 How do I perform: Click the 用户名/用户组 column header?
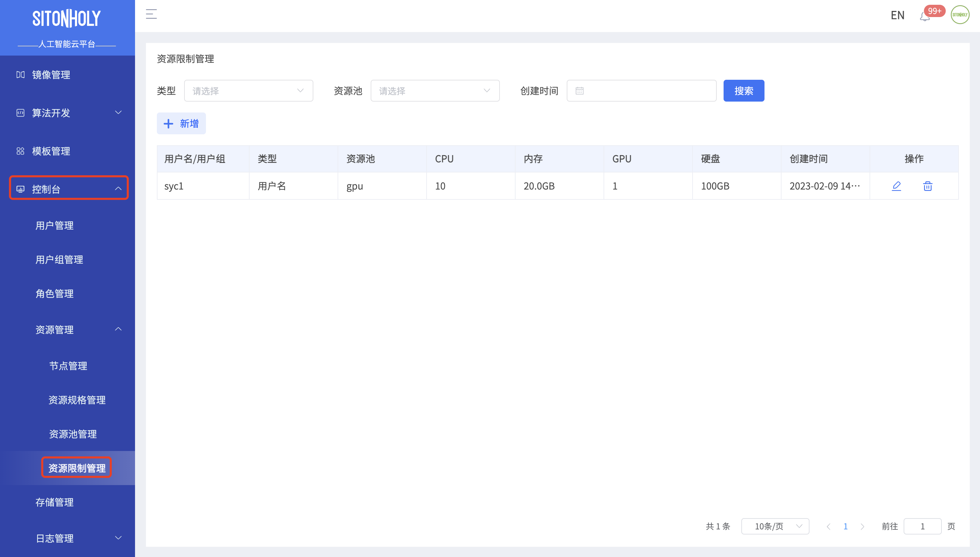[x=203, y=159]
